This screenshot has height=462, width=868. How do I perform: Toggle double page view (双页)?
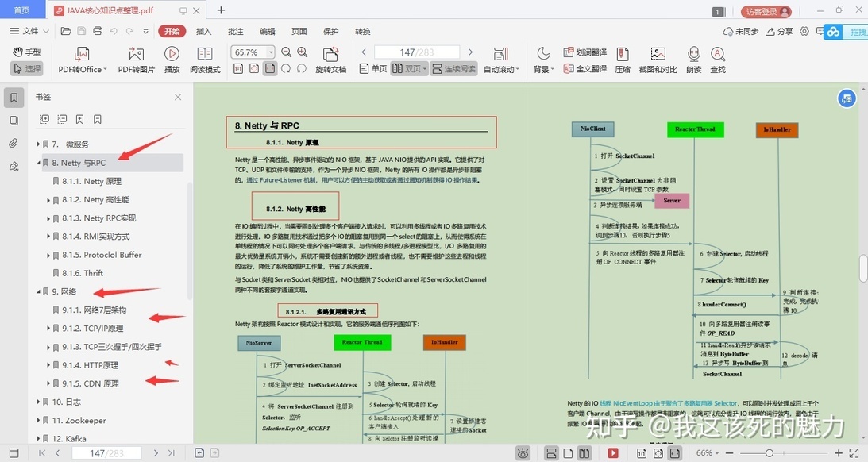point(410,68)
